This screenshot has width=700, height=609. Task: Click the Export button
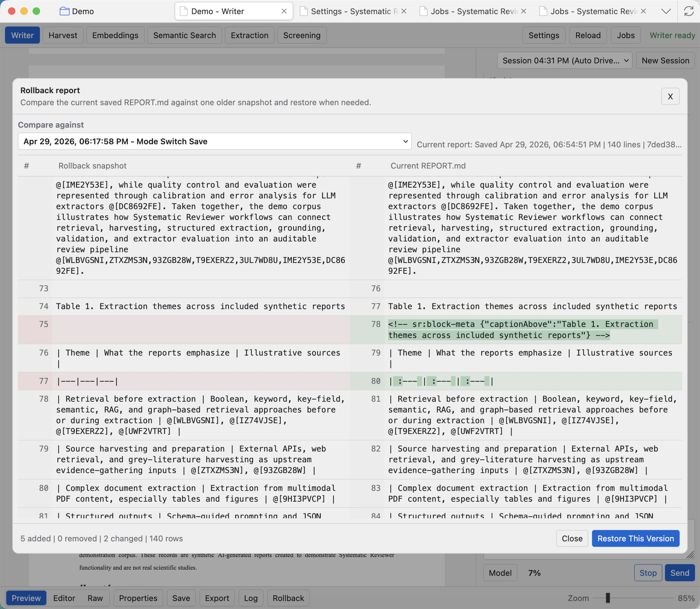217,598
